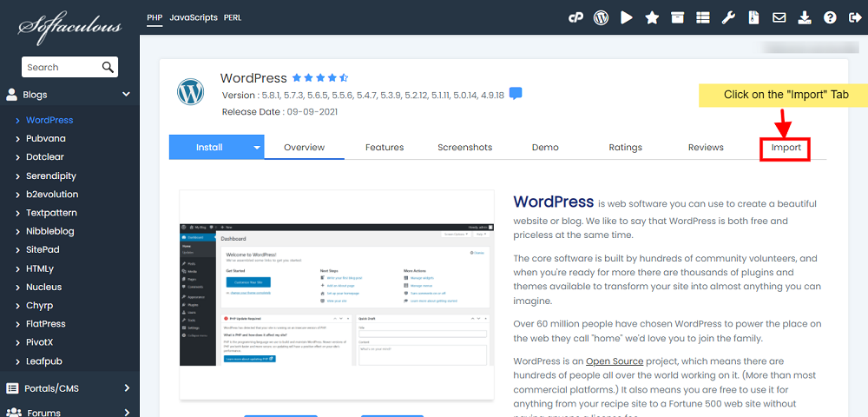This screenshot has height=417, width=868.
Task: Open script demos via play icon
Action: pyautogui.click(x=627, y=17)
